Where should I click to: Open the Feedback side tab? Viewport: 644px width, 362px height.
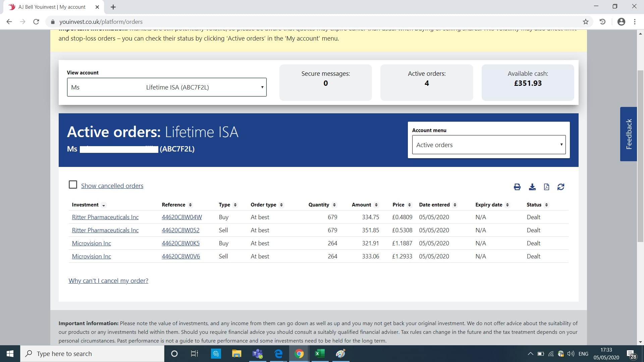click(x=628, y=134)
